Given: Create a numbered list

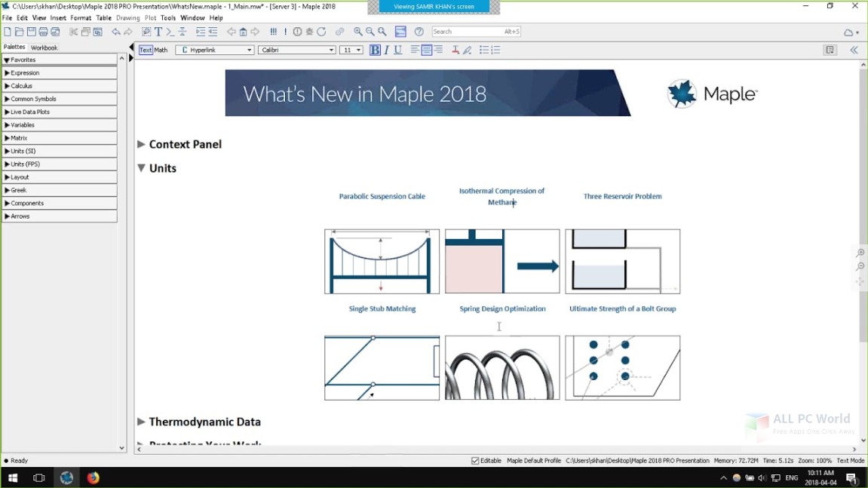Looking at the screenshot, I should coord(495,50).
